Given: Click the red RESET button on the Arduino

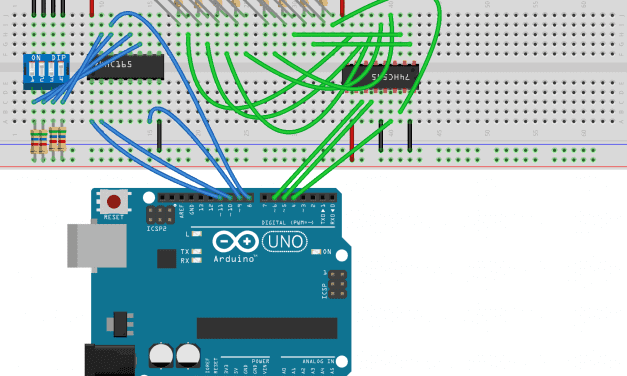Looking at the screenshot, I should click(114, 202).
